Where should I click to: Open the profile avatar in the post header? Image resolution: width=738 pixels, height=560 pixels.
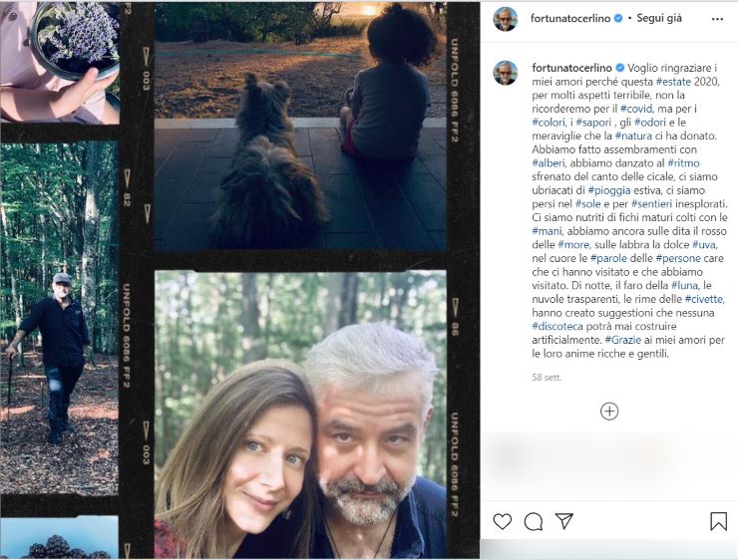[x=506, y=19]
